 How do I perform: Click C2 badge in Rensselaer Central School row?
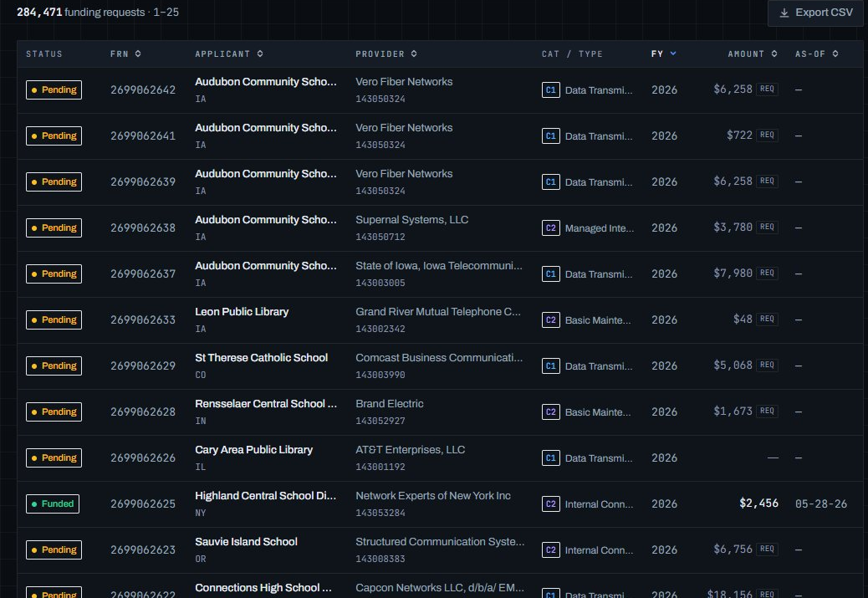pos(551,412)
